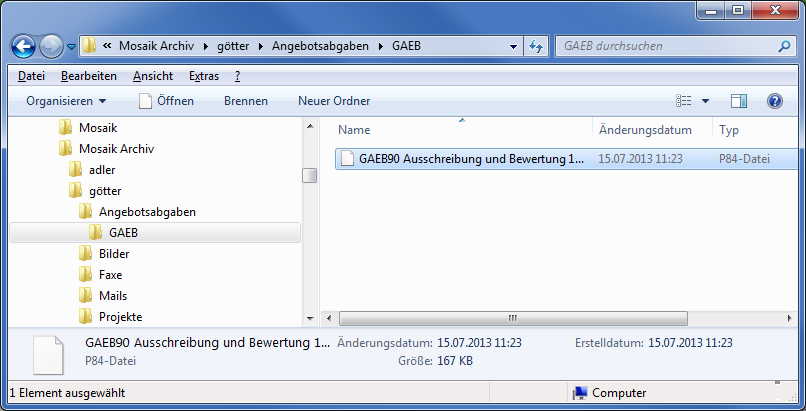This screenshot has height=411, width=806.
Task: Click the folder tree's scroll-up arrow
Action: [x=310, y=126]
